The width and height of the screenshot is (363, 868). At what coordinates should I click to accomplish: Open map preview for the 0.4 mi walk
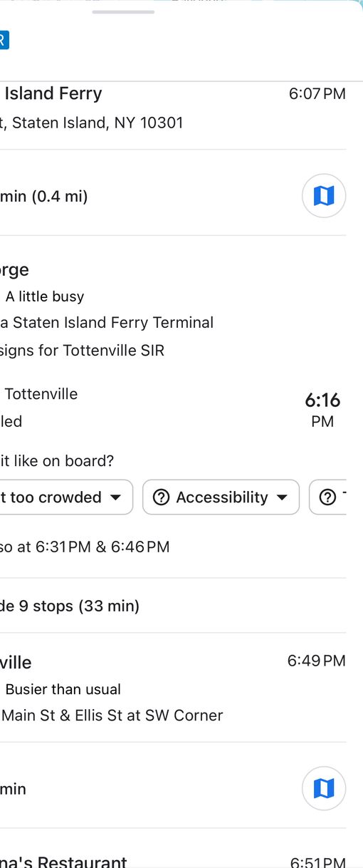[x=324, y=196]
